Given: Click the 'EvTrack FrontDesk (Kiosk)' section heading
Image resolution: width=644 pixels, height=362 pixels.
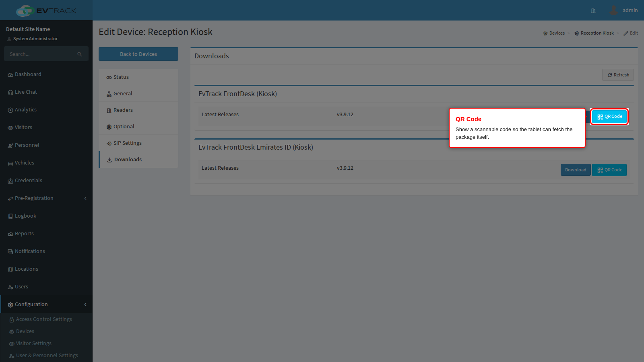Looking at the screenshot, I should [x=237, y=94].
